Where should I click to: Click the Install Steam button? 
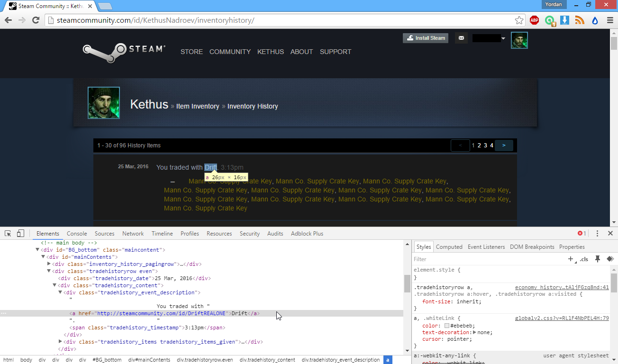pos(425,38)
